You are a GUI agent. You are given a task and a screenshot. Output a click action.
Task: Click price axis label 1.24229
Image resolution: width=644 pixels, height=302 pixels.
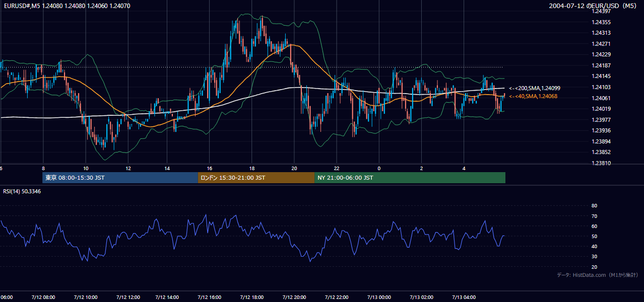[601, 54]
